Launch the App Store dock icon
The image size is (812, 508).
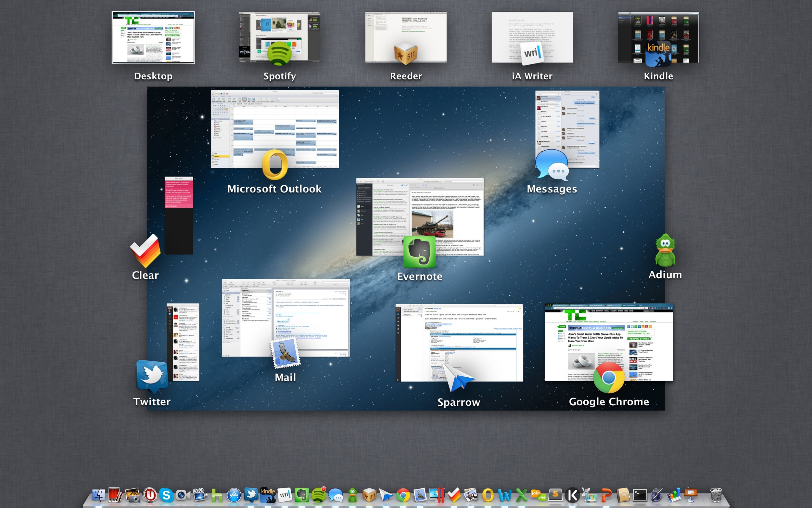pyautogui.click(x=234, y=496)
